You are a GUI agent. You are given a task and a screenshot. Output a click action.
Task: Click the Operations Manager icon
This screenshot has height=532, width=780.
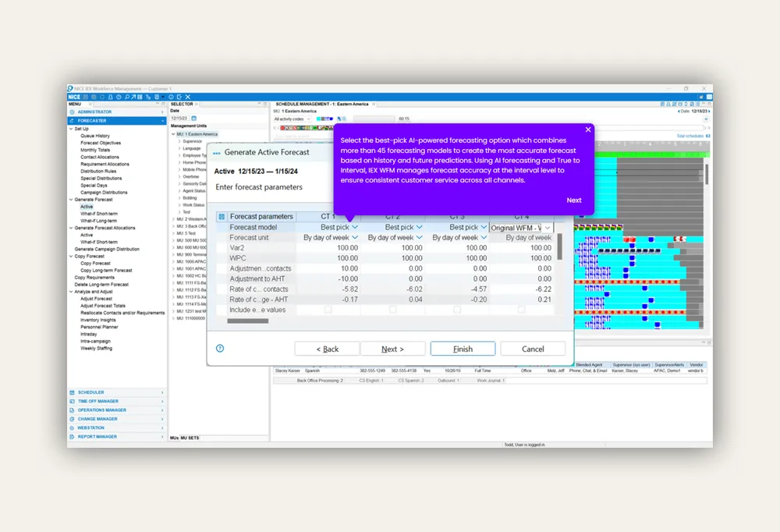point(72,410)
